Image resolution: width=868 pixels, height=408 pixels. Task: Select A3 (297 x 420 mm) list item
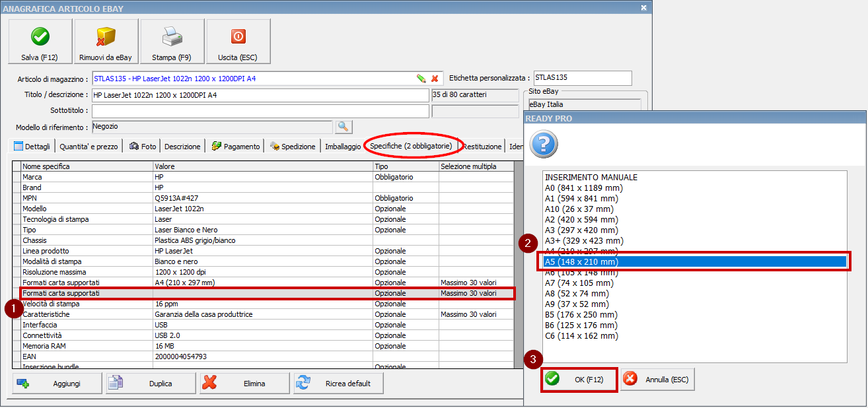tap(694, 230)
